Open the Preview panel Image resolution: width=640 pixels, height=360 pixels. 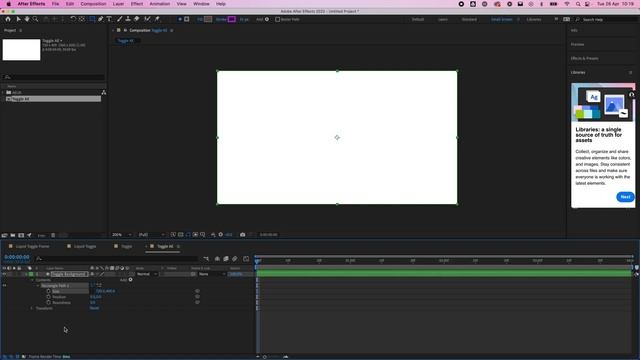577,44
